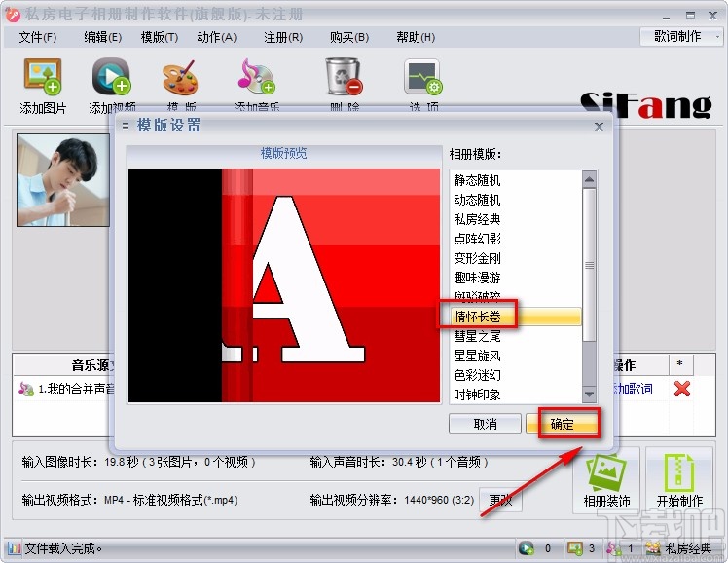The image size is (728, 563).
Task: Click the template list scrollbar thumb
Action: pos(589,265)
